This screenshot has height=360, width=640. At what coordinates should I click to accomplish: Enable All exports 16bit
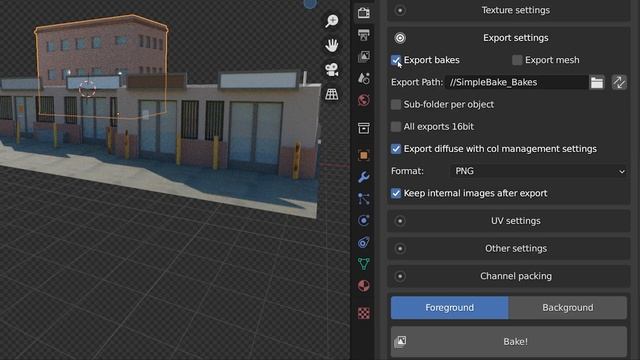396,127
